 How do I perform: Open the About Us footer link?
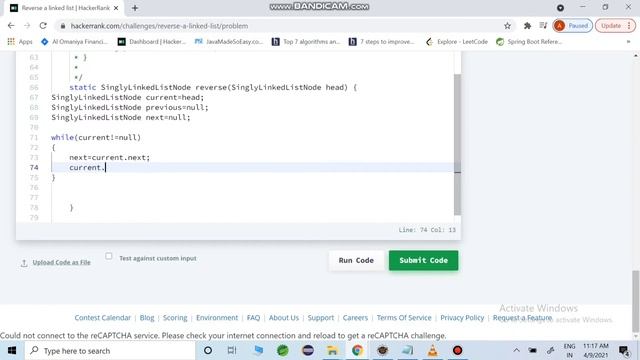[284, 318]
